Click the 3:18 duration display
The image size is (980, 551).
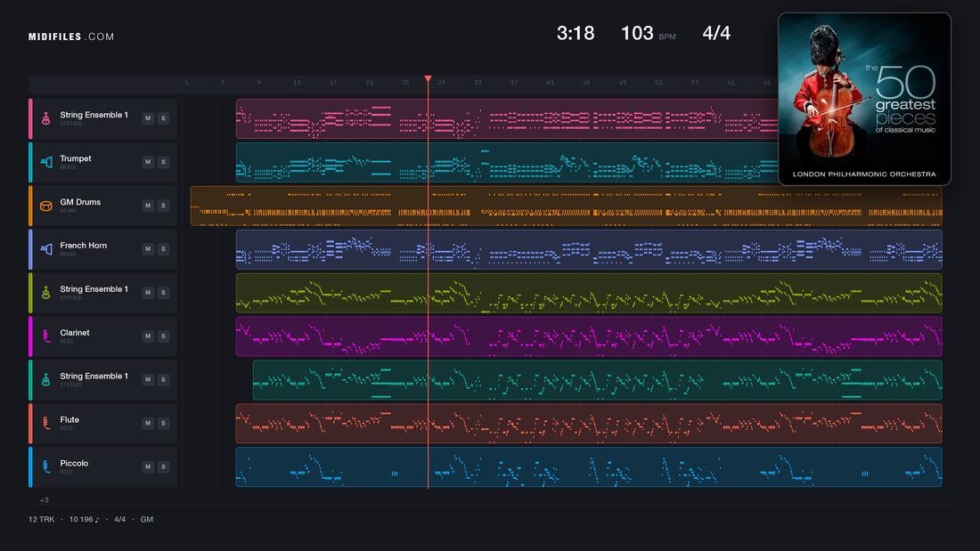coord(576,33)
